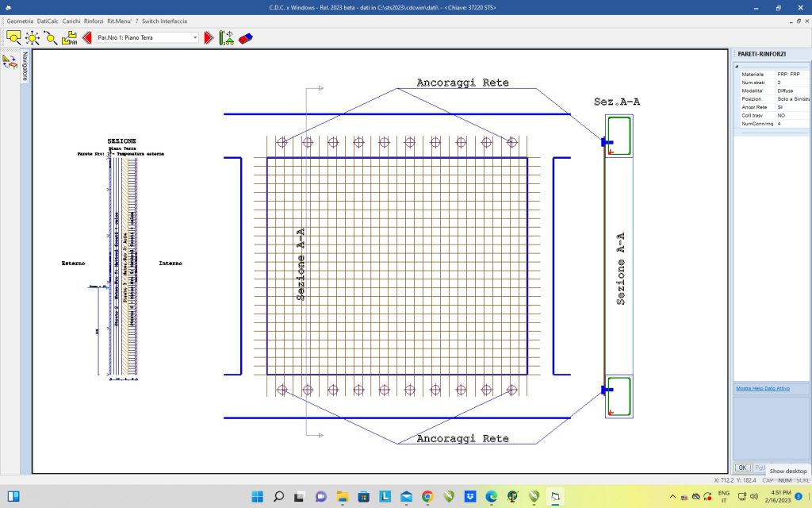Collapse the PARETI-RINFORZI property group triangle
The image size is (812, 508).
(737, 67)
